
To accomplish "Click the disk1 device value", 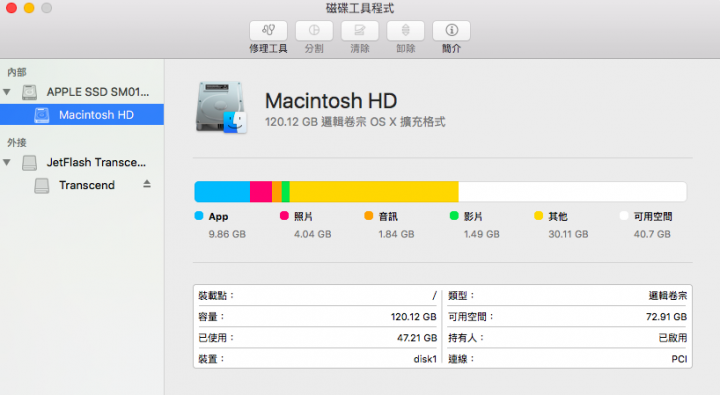I will point(425,359).
